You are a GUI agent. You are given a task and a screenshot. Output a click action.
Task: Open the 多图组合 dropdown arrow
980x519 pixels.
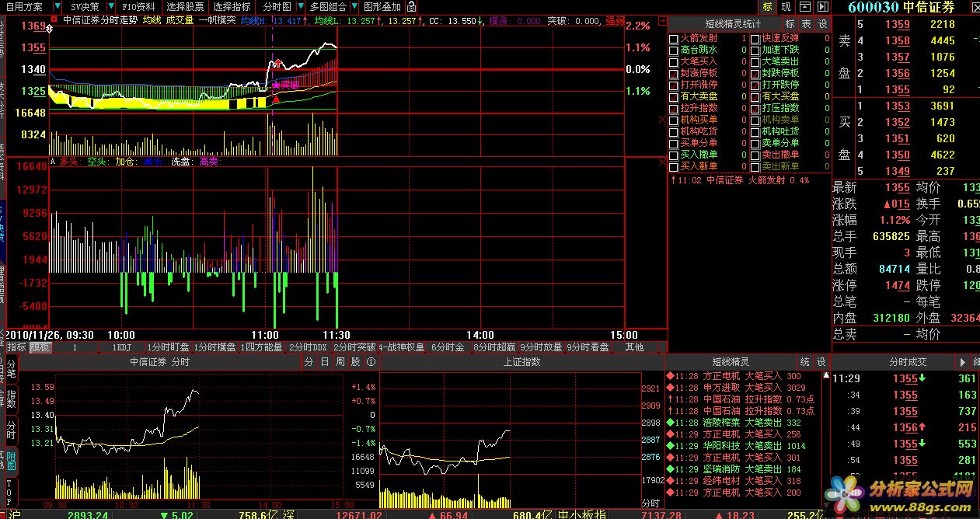click(354, 6)
